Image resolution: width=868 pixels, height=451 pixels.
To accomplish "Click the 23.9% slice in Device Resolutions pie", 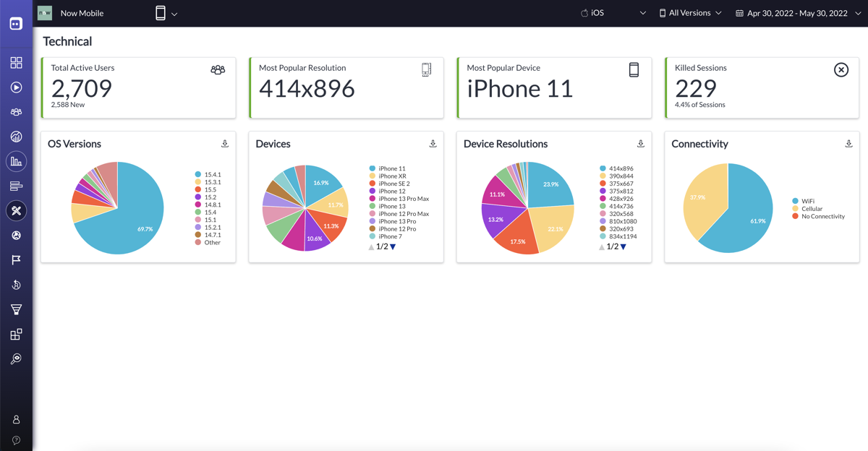I will (x=550, y=184).
